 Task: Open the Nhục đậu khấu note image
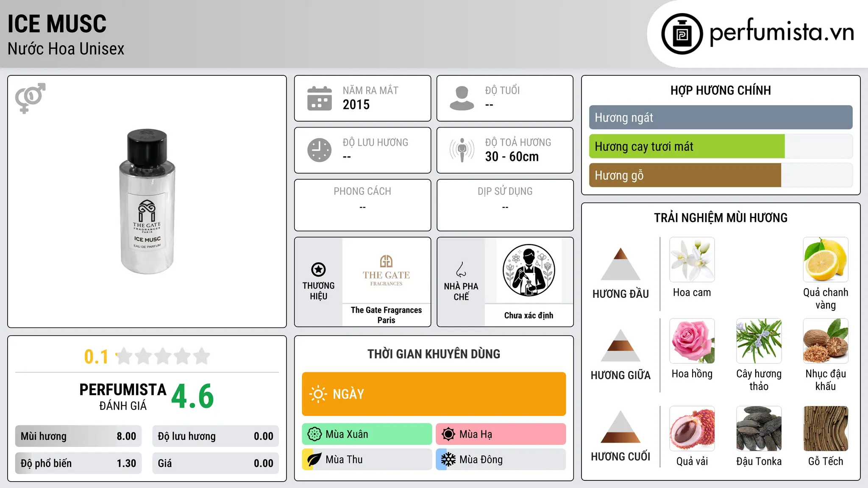[826, 341]
